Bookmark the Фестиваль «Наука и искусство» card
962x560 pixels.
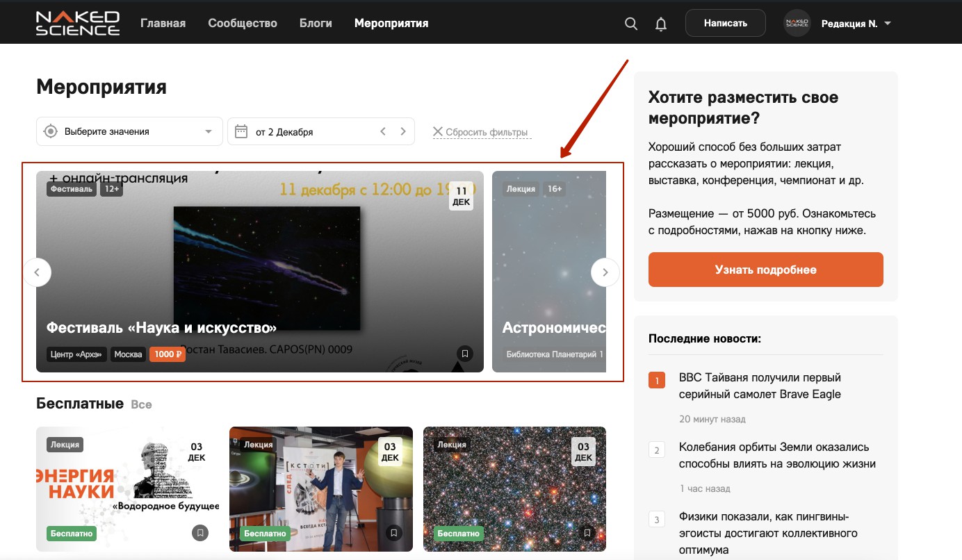(465, 354)
